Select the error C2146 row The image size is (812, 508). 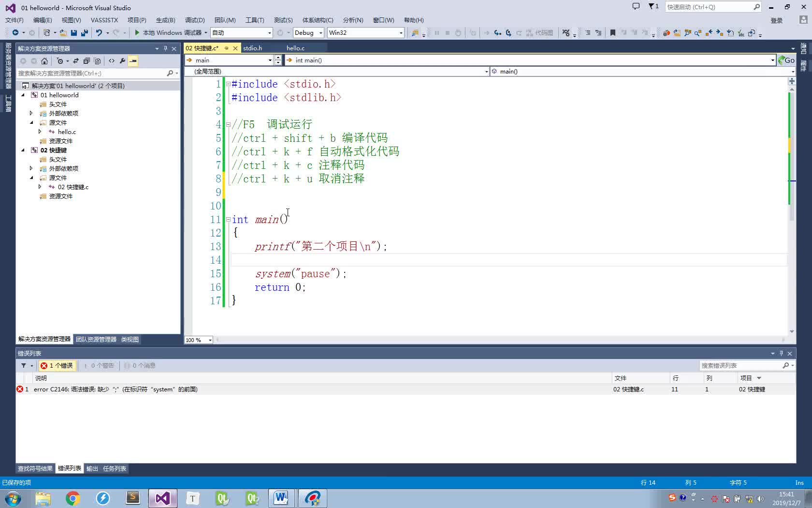[406, 389]
